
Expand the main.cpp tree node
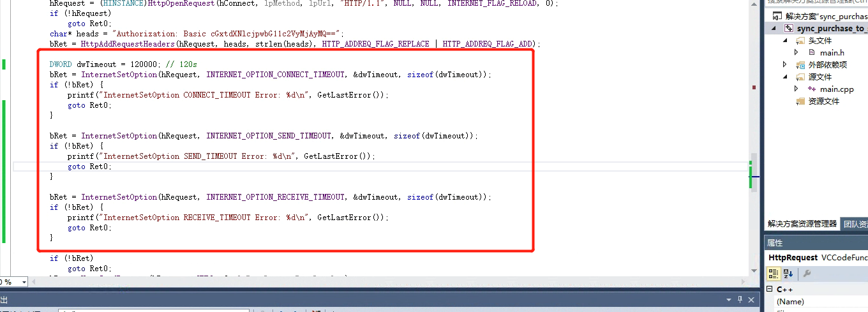pyautogui.click(x=797, y=89)
